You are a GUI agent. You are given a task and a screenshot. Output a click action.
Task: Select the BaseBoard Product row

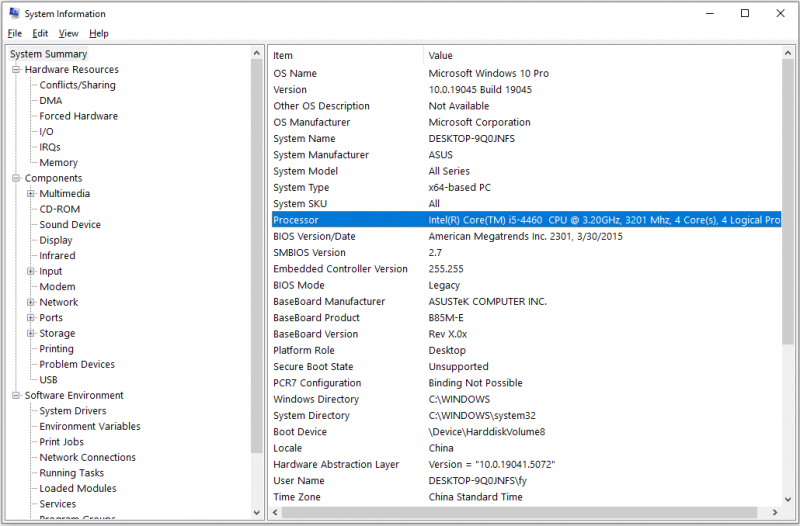point(526,318)
